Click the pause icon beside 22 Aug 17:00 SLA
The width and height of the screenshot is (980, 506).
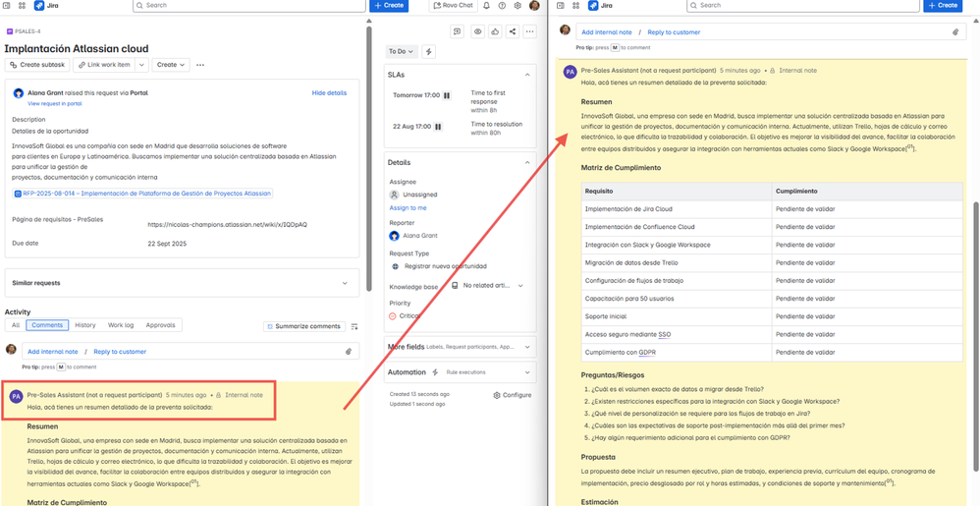coord(438,127)
